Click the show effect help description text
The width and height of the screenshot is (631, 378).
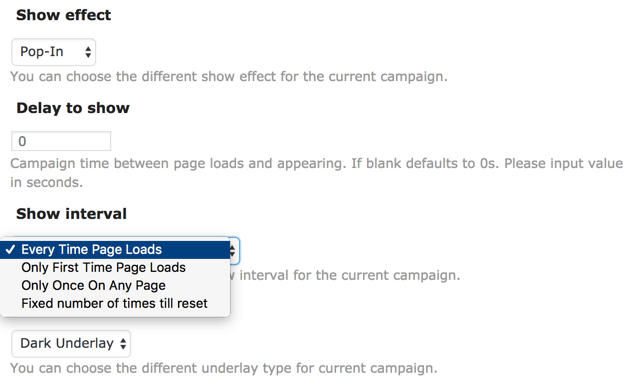pyautogui.click(x=229, y=76)
